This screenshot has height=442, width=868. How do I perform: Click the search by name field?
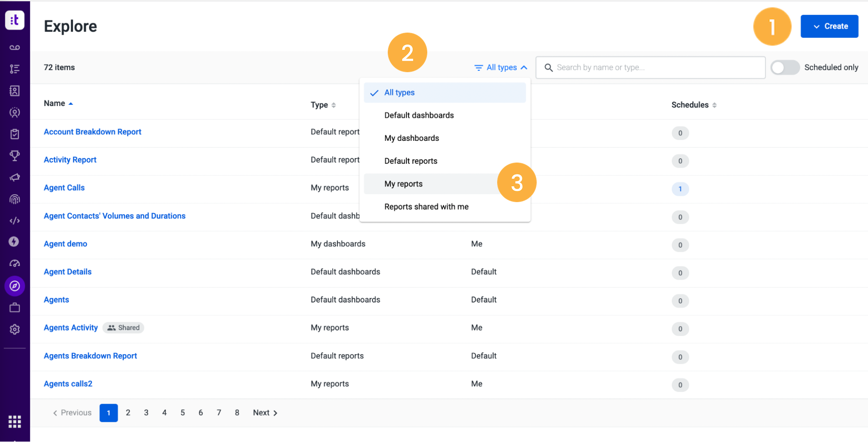(650, 67)
